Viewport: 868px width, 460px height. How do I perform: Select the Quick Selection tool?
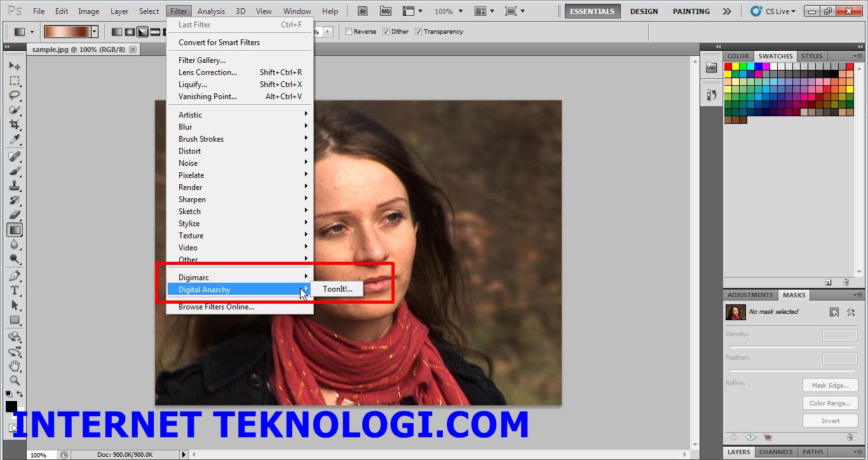click(15, 110)
